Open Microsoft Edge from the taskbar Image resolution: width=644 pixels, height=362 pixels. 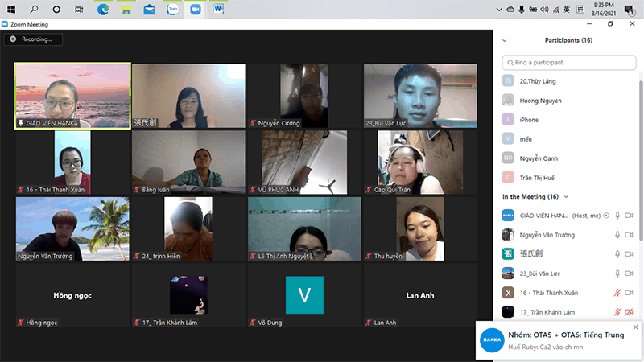click(103, 10)
